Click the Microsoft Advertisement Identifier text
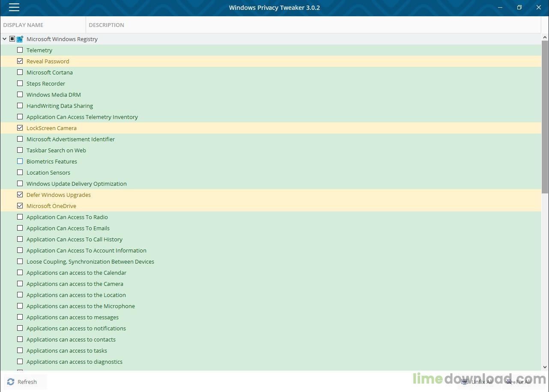The image size is (549, 392). point(71,139)
